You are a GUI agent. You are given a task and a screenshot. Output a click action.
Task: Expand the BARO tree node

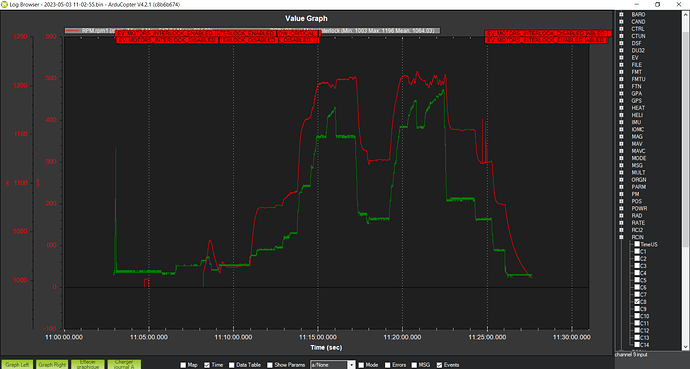(x=621, y=15)
